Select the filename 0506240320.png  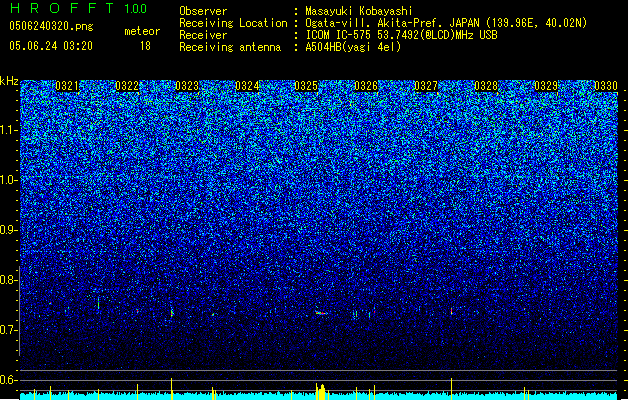(x=51, y=26)
